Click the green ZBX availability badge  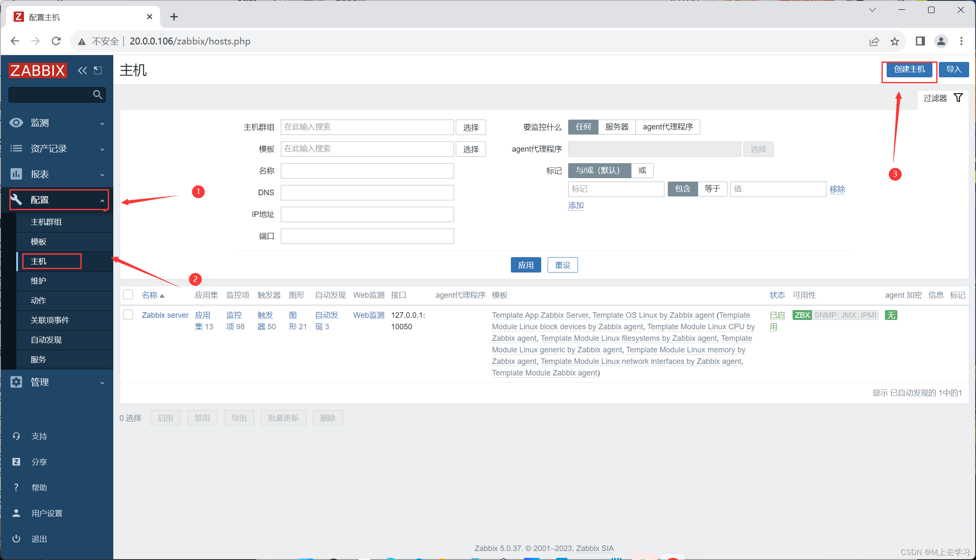click(802, 315)
